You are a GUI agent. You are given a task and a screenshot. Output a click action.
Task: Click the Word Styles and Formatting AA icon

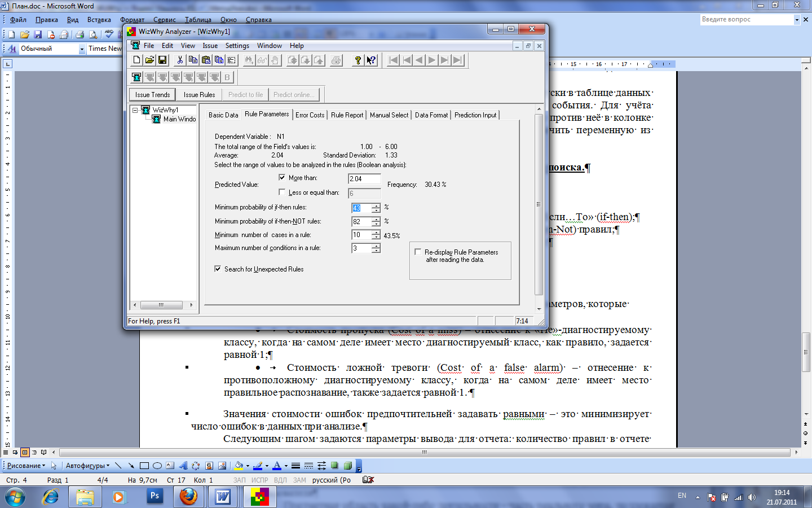12,49
